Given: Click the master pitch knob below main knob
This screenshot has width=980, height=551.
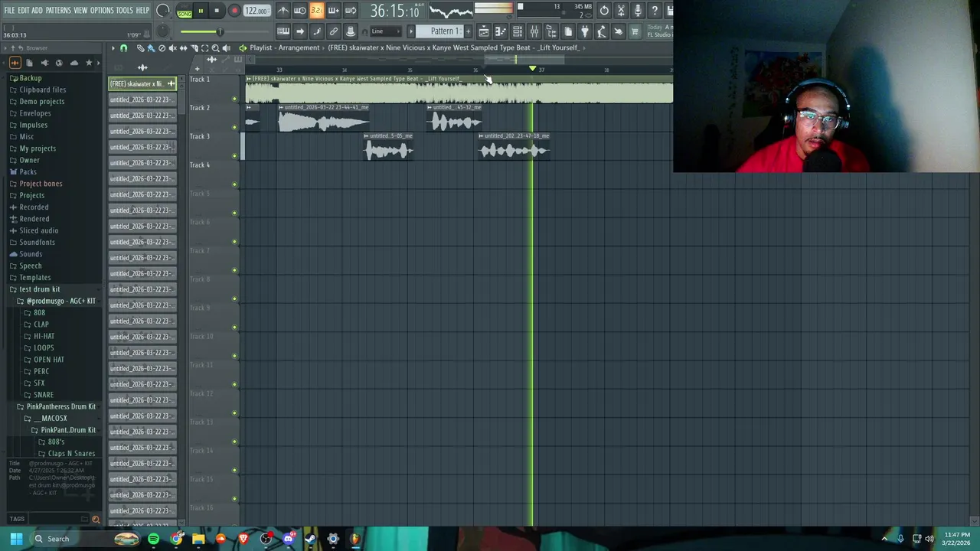Looking at the screenshot, I should [162, 31].
